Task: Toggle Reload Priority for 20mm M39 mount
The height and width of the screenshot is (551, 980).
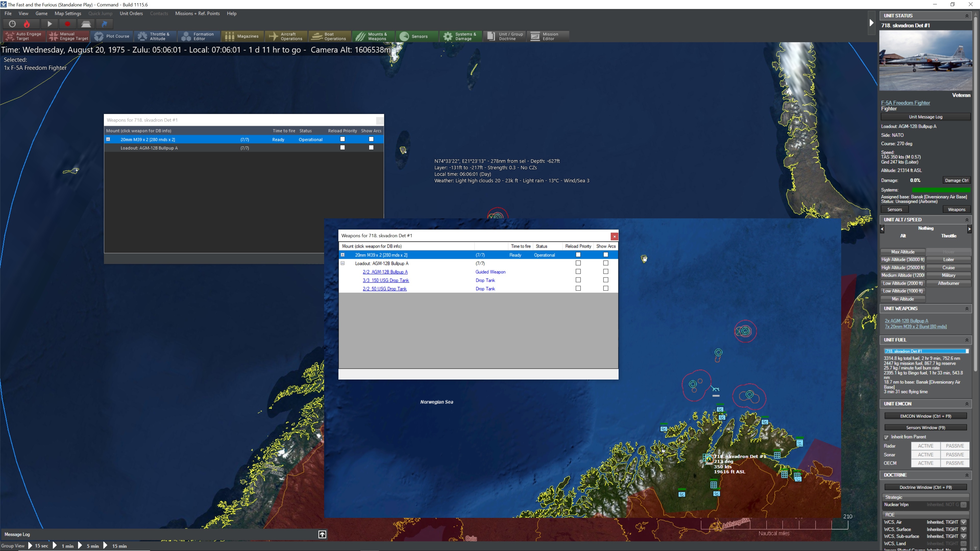Action: (x=578, y=255)
